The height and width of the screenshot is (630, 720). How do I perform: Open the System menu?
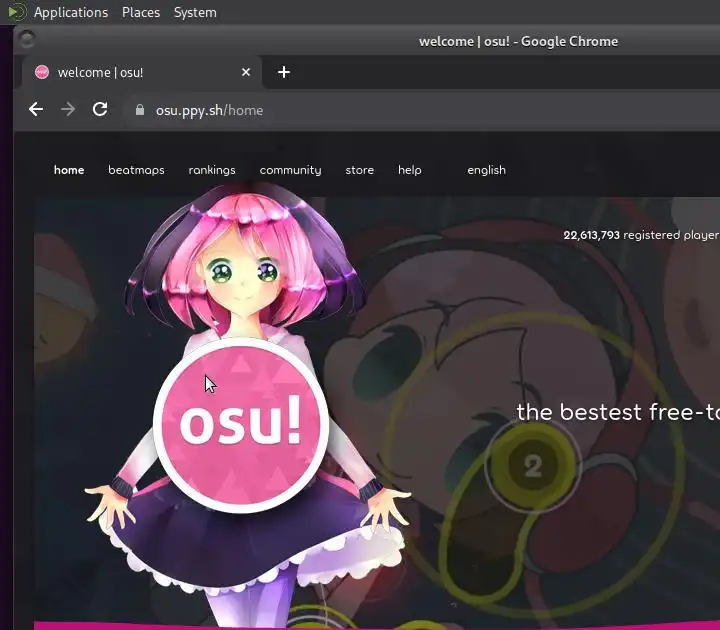coord(195,12)
